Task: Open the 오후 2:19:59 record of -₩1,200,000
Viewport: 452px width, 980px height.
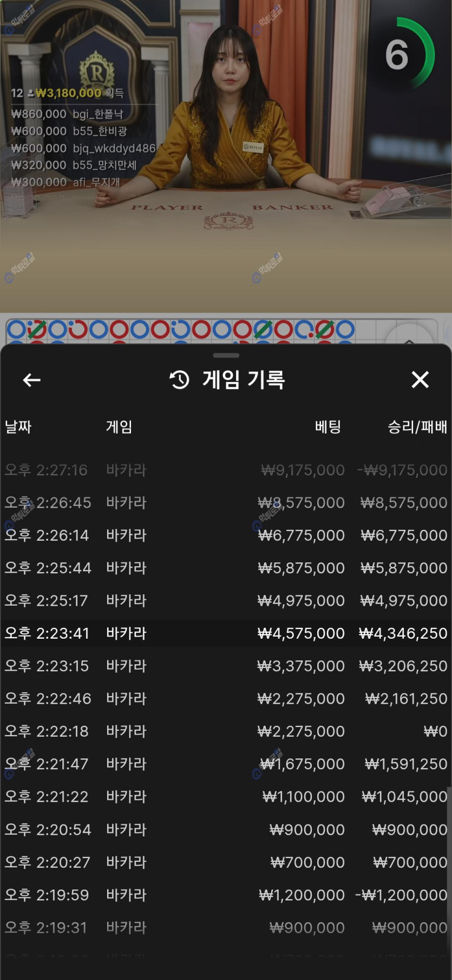Action: pos(226,895)
